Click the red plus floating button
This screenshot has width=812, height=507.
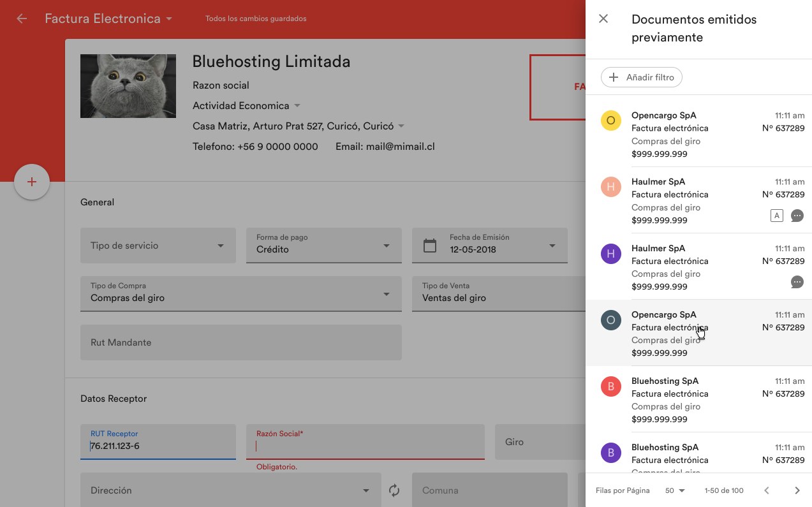32,182
